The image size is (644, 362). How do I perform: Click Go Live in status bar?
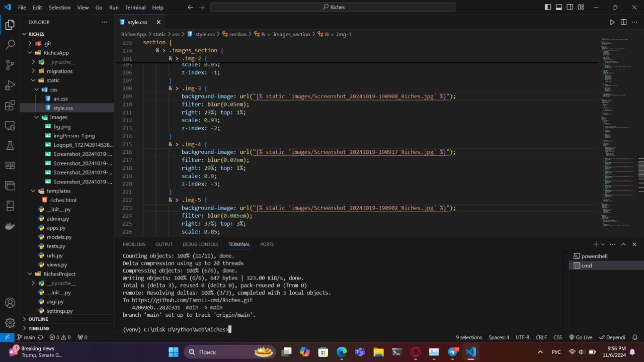(581, 337)
